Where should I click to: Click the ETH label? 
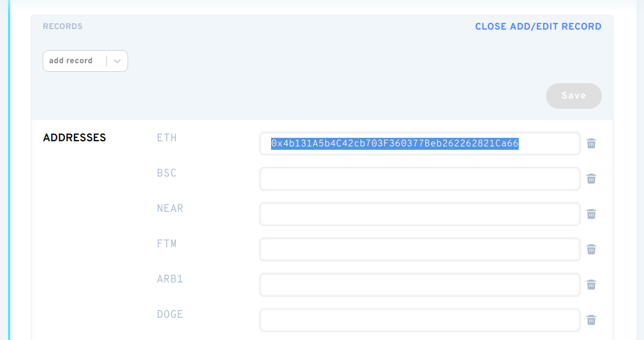click(167, 138)
